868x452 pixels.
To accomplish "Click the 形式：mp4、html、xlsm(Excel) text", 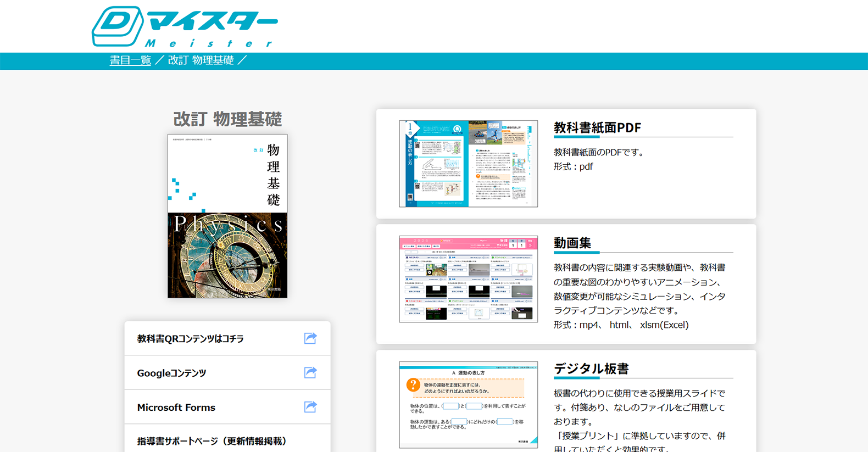I will (x=621, y=325).
